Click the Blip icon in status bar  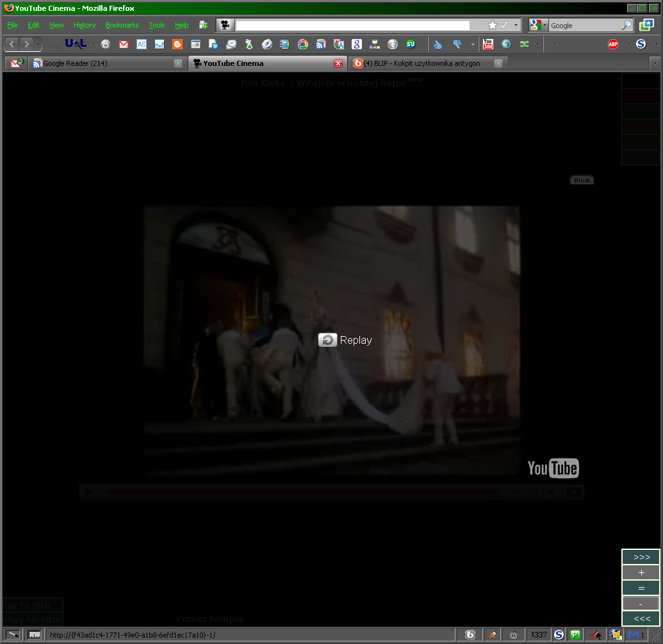click(x=470, y=634)
